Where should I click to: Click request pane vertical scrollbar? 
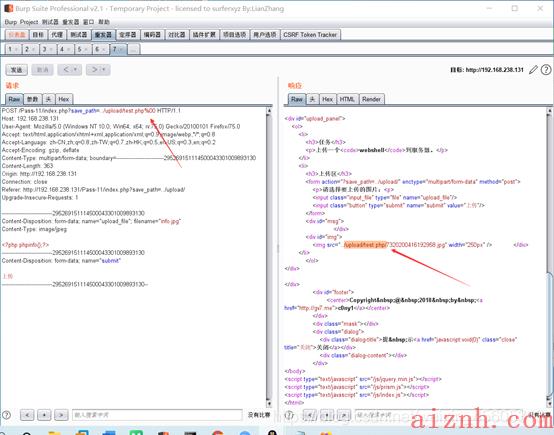click(269, 257)
